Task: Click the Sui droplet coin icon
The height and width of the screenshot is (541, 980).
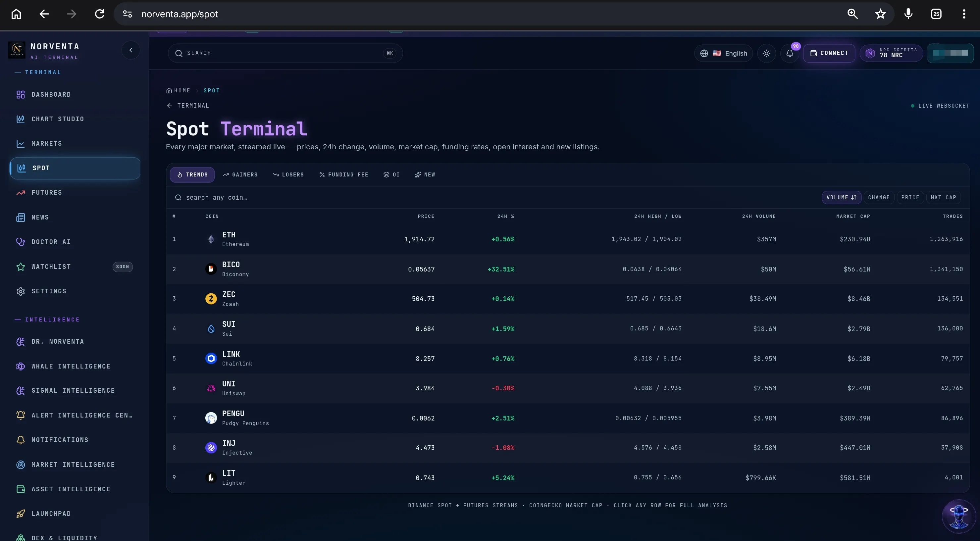Action: point(211,328)
